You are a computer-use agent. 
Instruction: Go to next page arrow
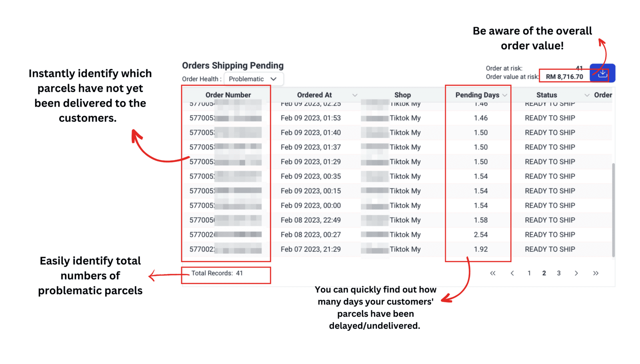(x=576, y=273)
